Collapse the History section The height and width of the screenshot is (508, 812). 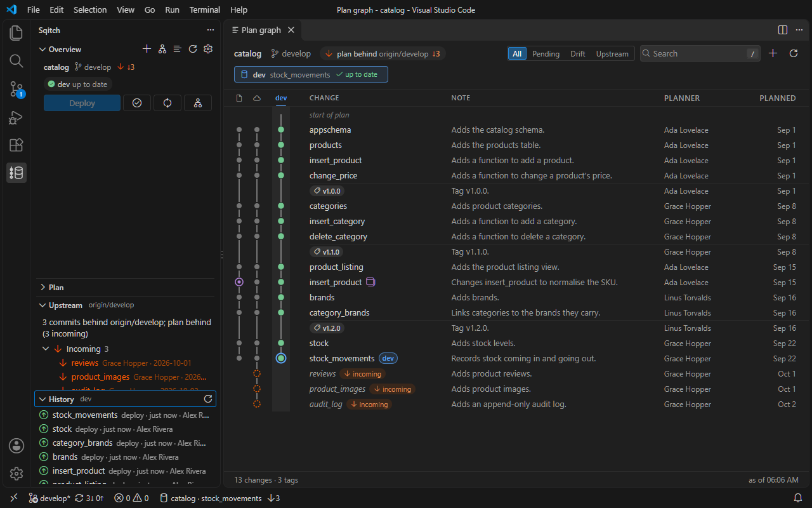[43, 399]
